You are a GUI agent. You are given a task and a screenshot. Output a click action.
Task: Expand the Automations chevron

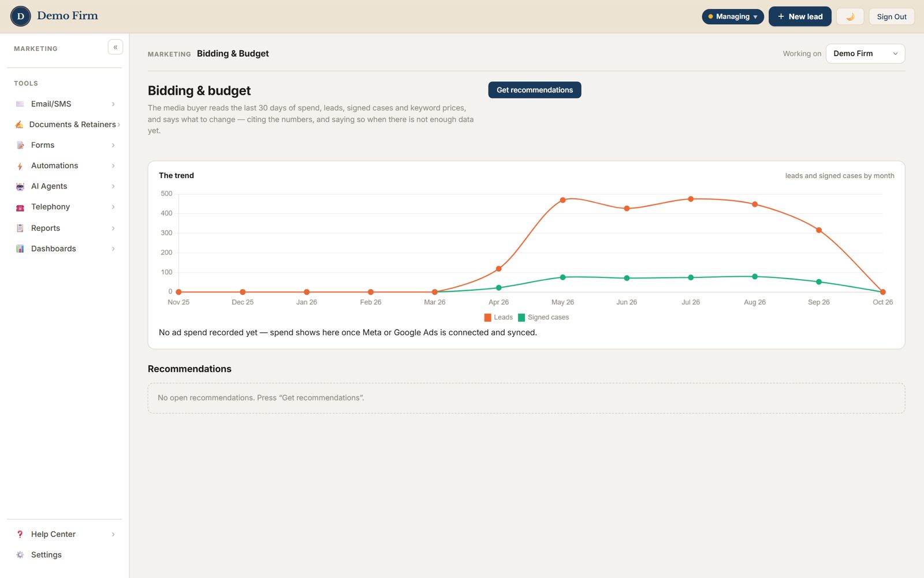(113, 166)
